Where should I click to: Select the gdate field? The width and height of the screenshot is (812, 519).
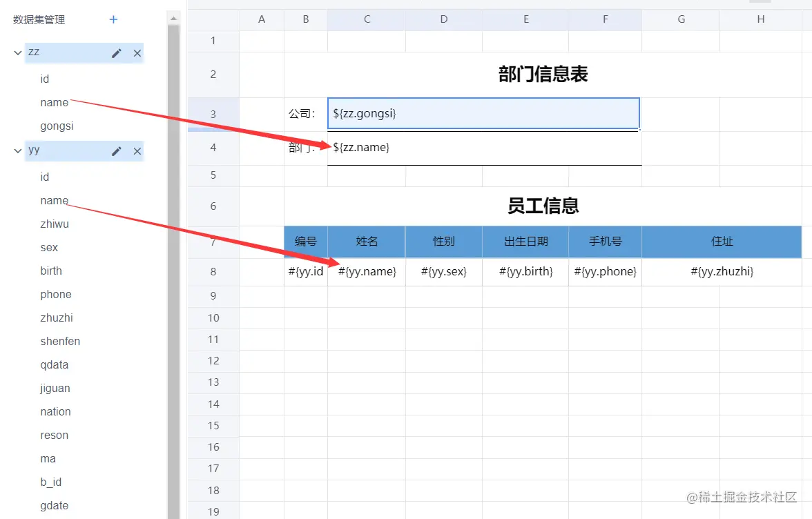pyautogui.click(x=55, y=506)
